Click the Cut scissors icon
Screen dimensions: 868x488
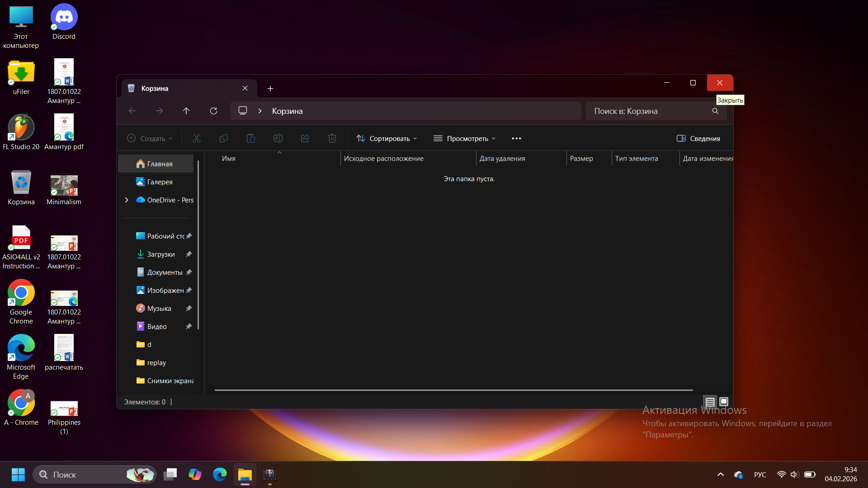click(x=197, y=139)
